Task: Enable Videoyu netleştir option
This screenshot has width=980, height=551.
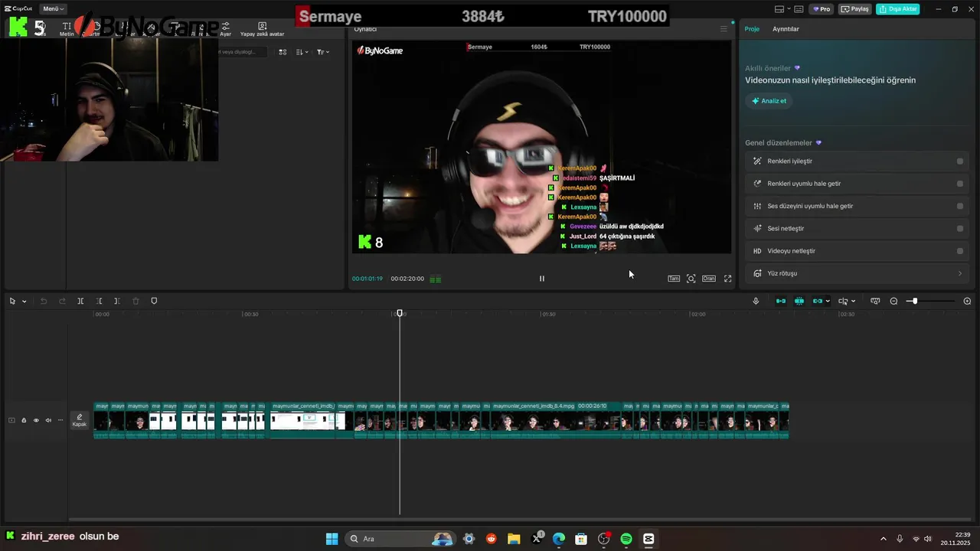Action: point(959,251)
